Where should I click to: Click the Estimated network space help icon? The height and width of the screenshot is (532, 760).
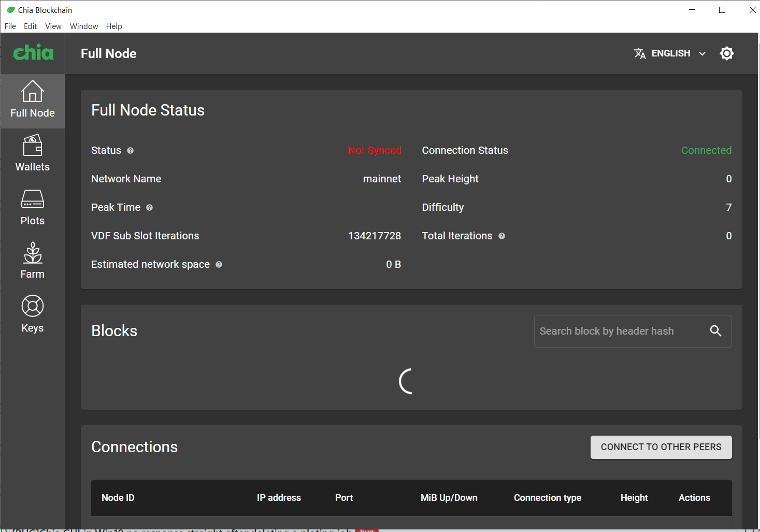pos(219,264)
